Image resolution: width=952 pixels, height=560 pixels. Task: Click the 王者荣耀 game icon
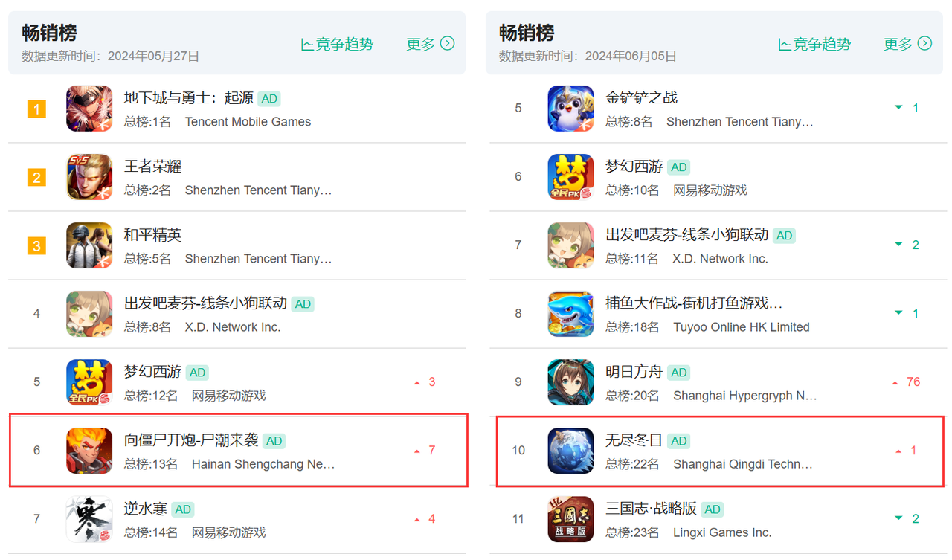point(89,177)
